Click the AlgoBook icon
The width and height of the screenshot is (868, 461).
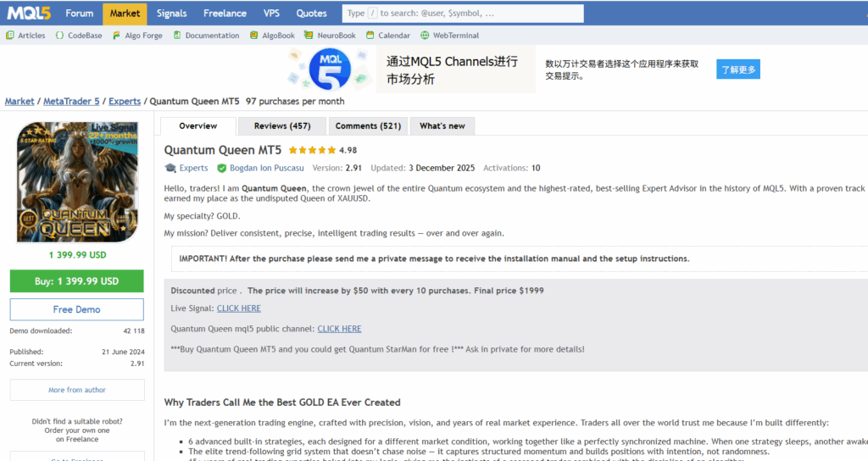click(253, 36)
